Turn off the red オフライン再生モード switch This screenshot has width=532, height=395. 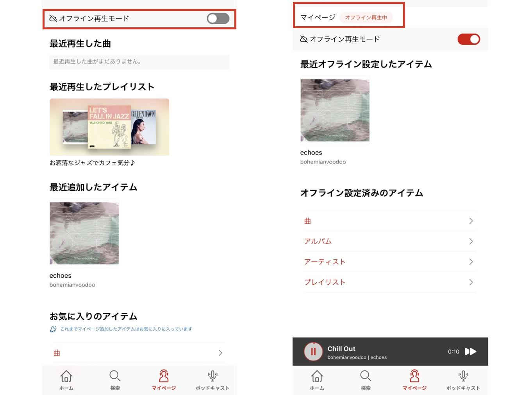469,39
